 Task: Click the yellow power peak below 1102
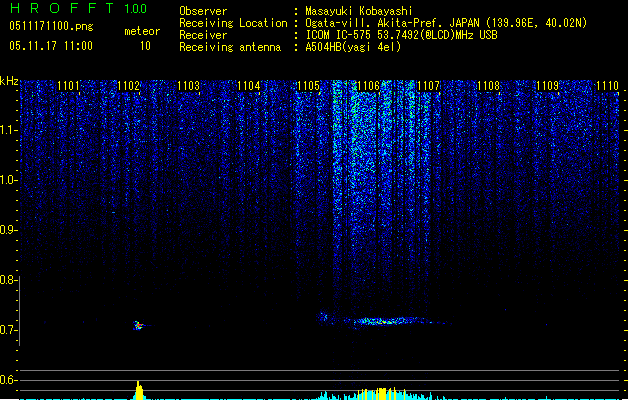[x=139, y=390]
